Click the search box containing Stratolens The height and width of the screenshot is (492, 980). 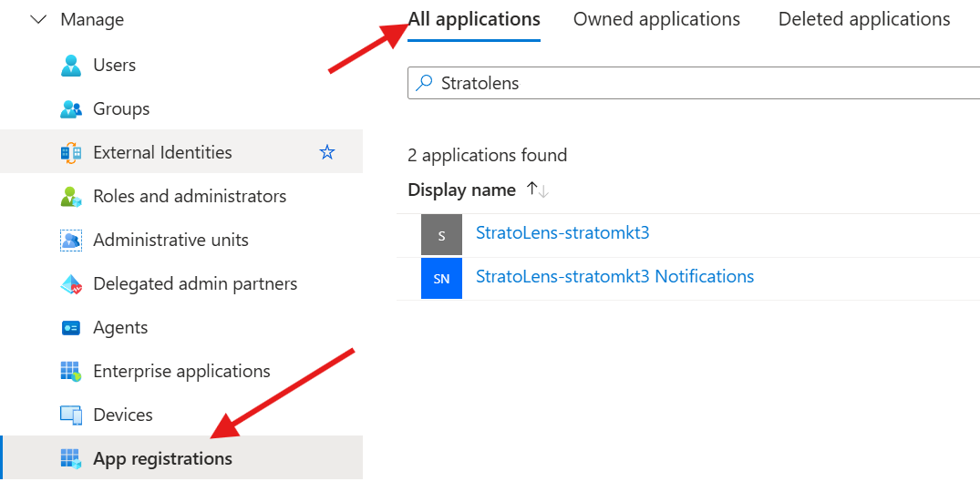(694, 83)
